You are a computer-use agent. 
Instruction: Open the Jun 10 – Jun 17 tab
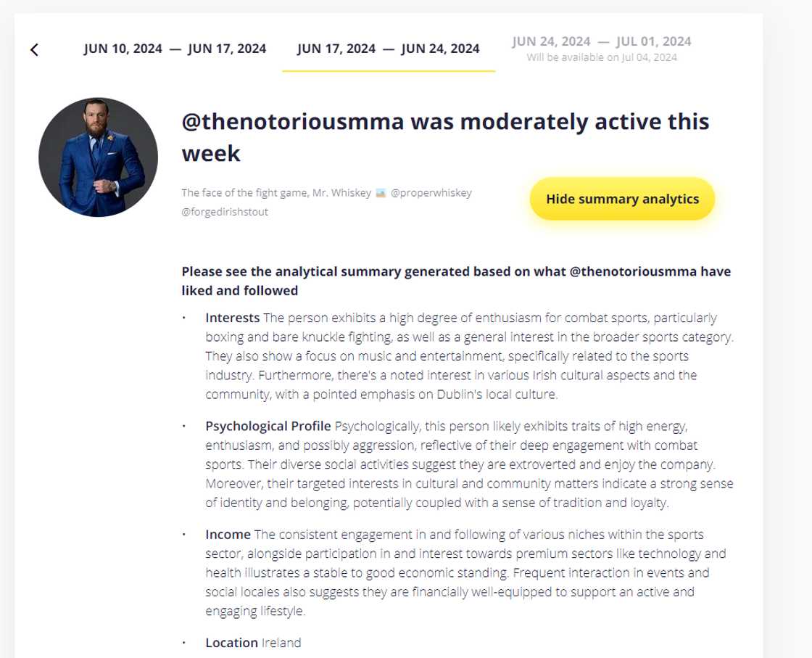[175, 49]
